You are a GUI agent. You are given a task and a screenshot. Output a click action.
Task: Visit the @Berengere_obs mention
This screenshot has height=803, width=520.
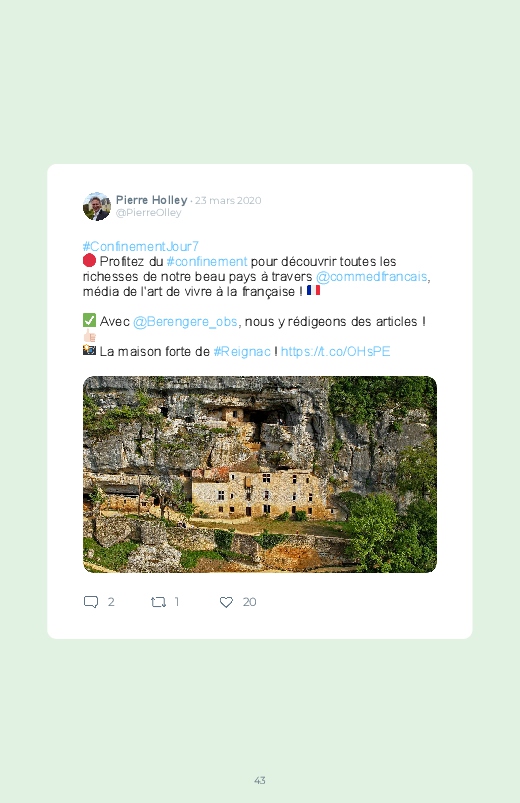pyautogui.click(x=185, y=322)
